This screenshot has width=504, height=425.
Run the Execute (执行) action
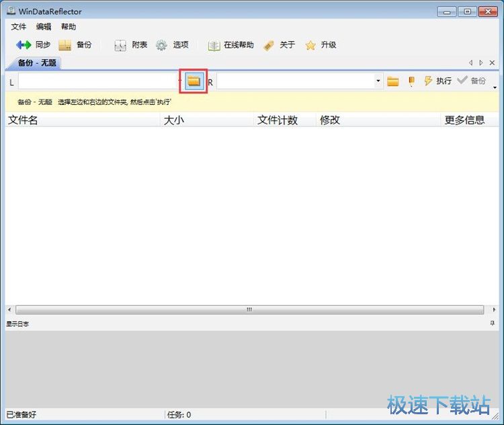(x=437, y=81)
